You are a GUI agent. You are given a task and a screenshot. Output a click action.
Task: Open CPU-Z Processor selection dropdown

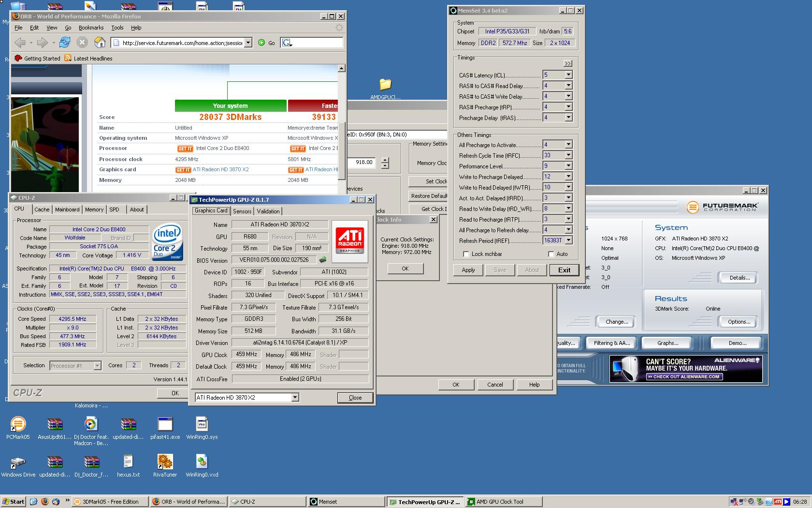point(97,366)
